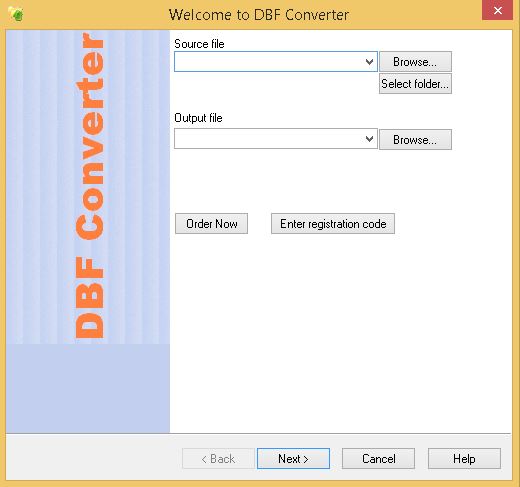Cancel the converter wizard
The height and width of the screenshot is (487, 520).
[378, 459]
